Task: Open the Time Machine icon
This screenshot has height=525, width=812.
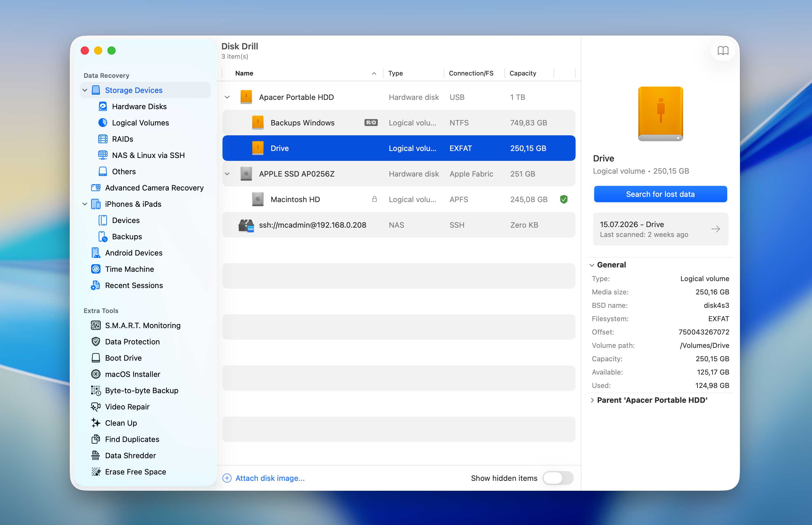Action: pyautogui.click(x=96, y=269)
